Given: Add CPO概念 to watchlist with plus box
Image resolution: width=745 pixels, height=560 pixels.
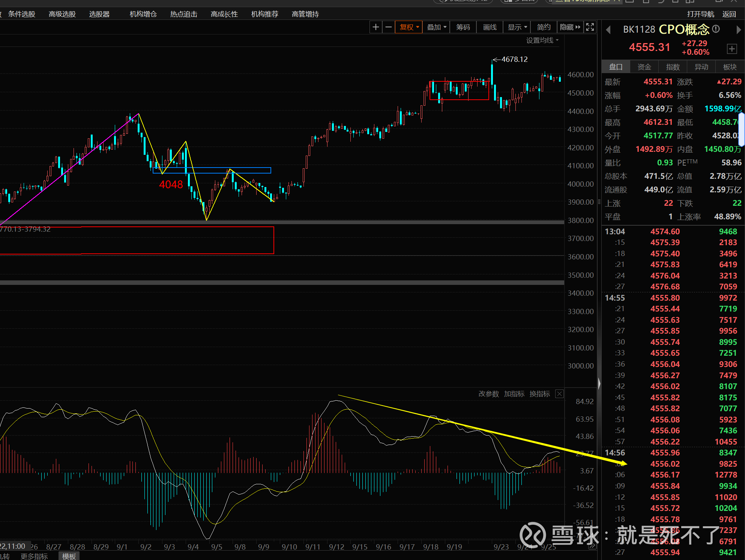Looking at the screenshot, I should pos(731,49).
